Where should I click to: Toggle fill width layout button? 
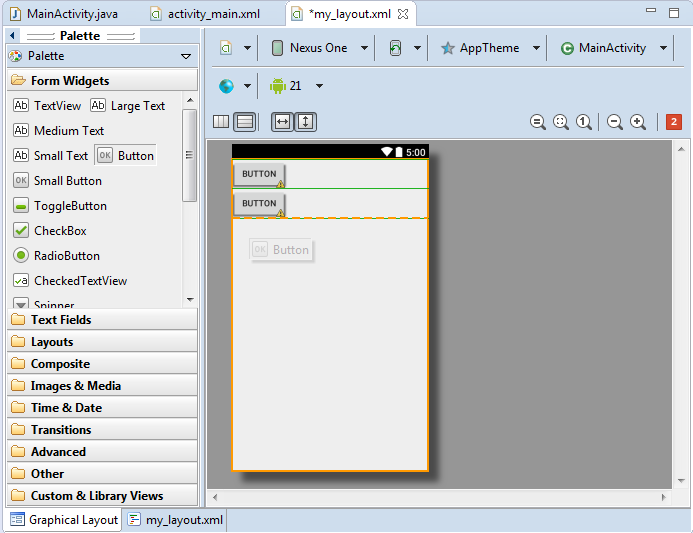coord(283,122)
